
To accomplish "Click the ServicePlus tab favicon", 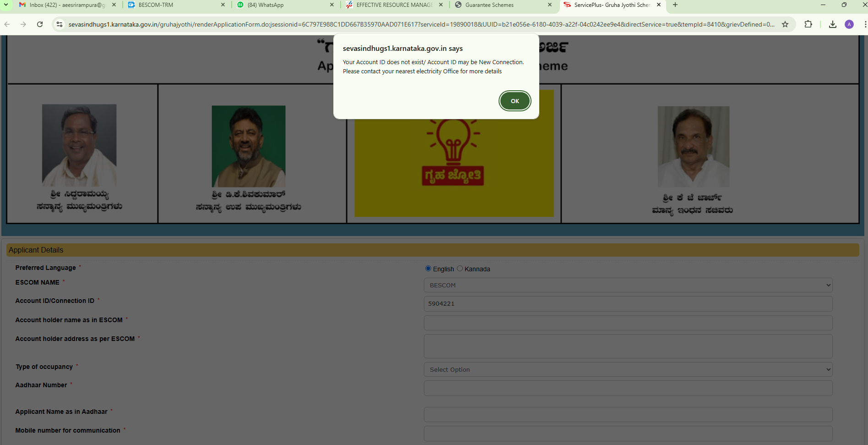I will (567, 5).
